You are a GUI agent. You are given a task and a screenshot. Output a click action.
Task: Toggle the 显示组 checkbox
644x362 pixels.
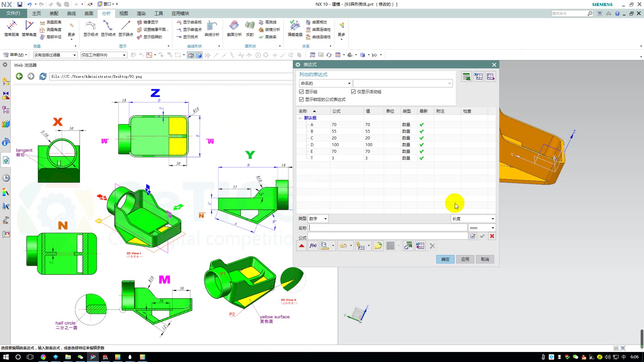(301, 92)
